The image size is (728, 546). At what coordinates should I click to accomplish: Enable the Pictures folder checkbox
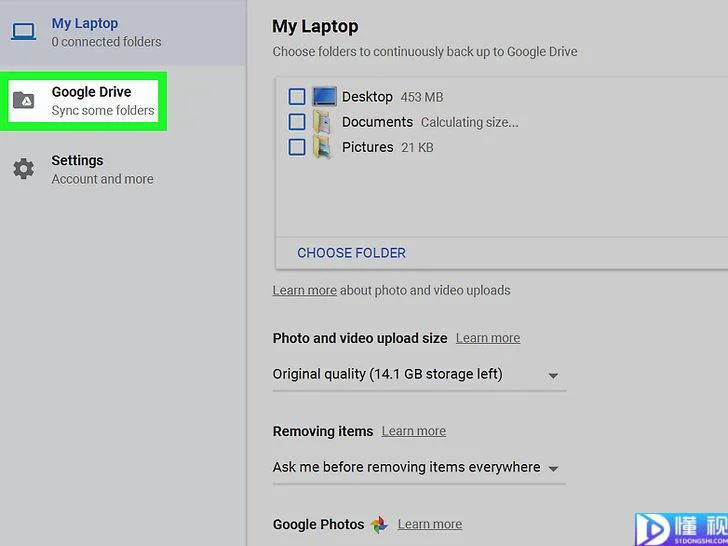297,147
